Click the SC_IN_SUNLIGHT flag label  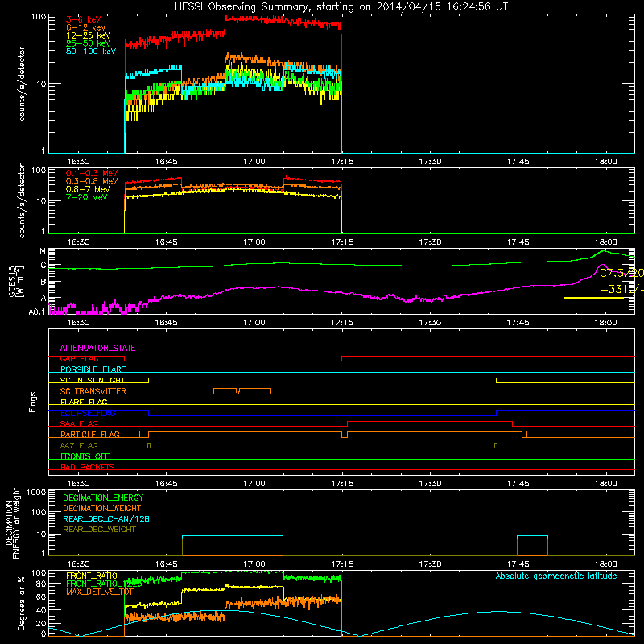pyautogui.click(x=93, y=380)
